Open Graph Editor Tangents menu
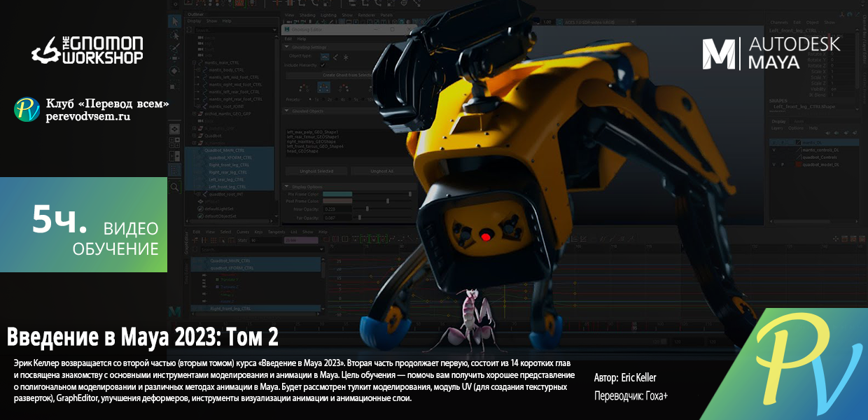 click(x=276, y=232)
